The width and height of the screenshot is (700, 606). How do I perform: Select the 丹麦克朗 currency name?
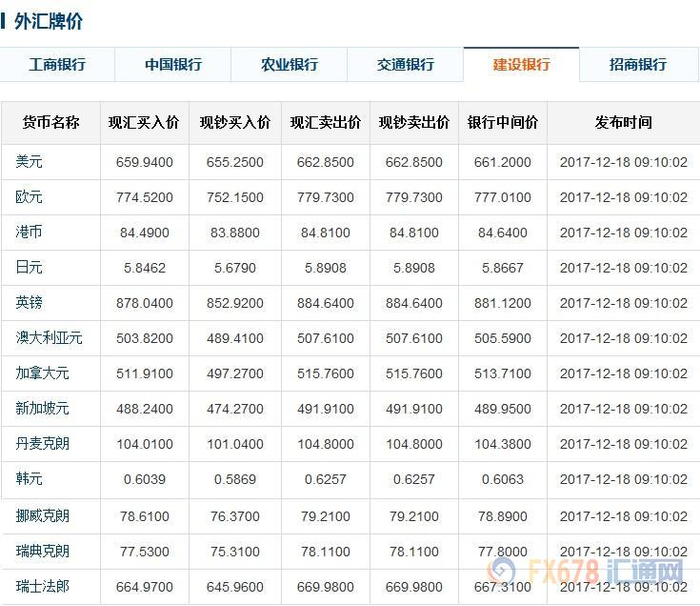[42, 444]
